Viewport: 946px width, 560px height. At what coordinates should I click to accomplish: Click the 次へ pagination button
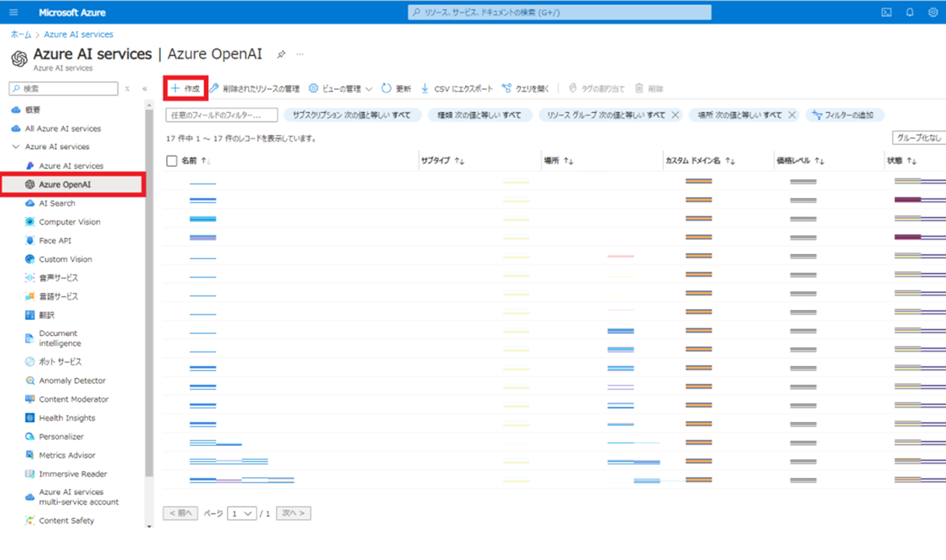[x=293, y=513]
